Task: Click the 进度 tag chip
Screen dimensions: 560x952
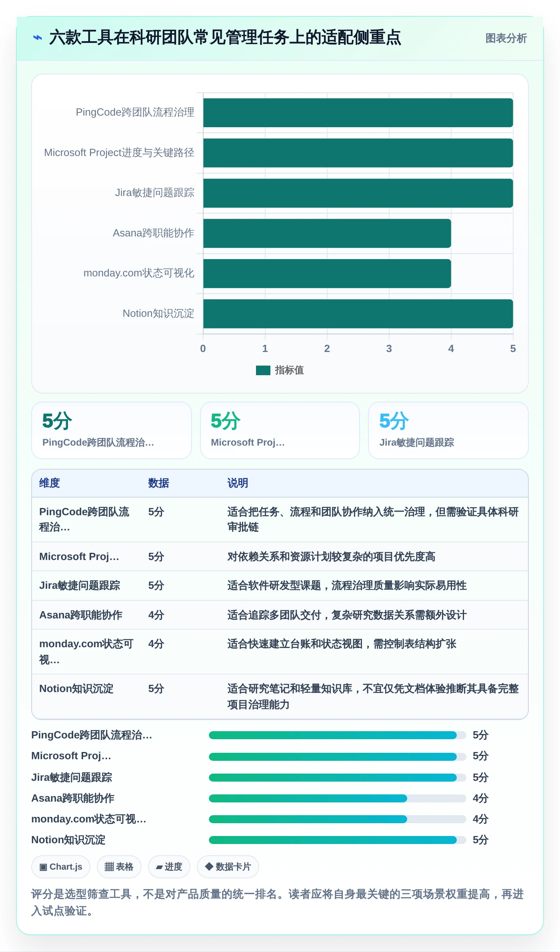Action: [x=169, y=867]
